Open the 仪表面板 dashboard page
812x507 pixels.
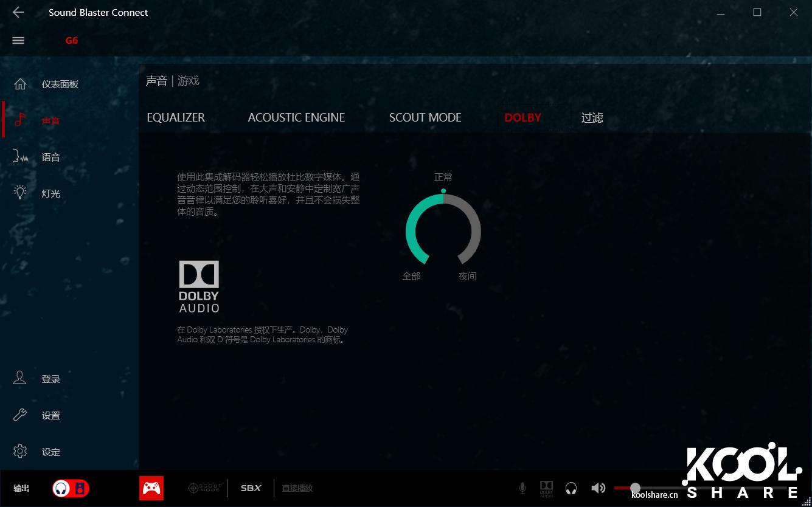point(60,84)
